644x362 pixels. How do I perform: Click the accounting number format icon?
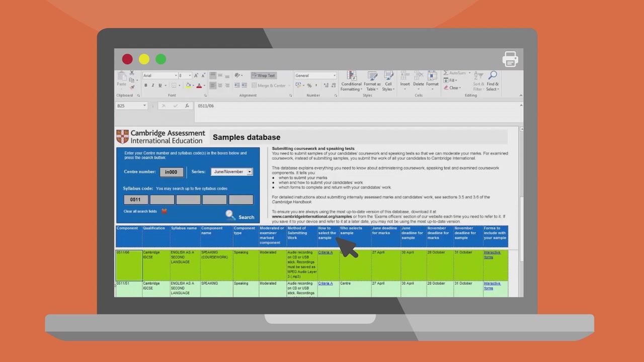[x=299, y=85]
